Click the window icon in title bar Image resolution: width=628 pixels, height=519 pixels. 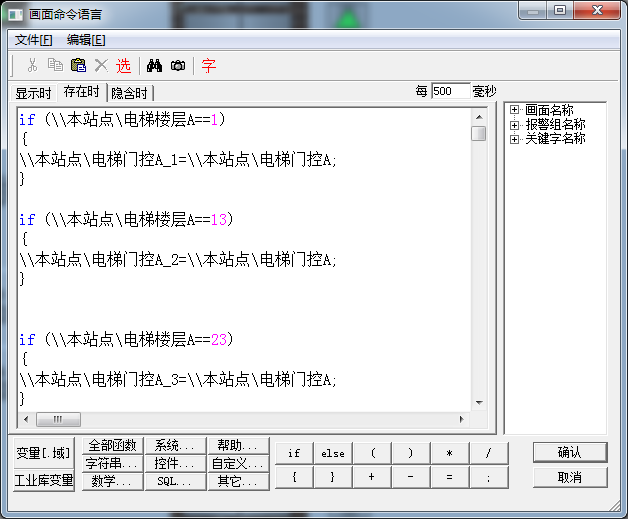point(16,15)
